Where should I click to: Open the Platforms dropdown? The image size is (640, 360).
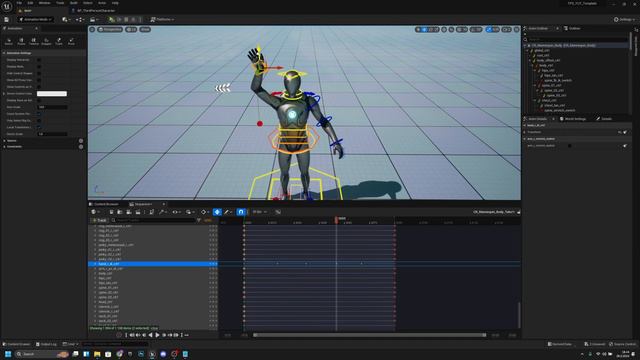pos(162,19)
